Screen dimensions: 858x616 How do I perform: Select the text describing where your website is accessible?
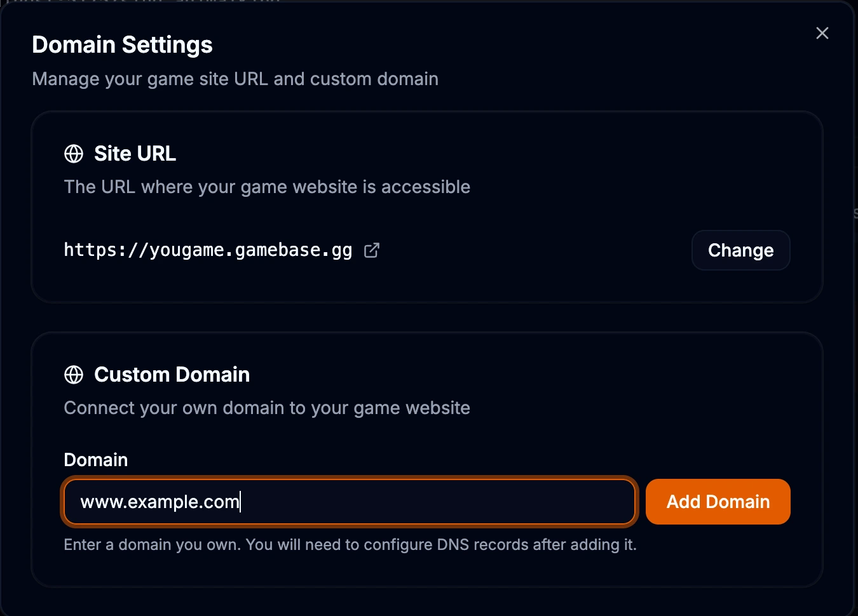click(x=267, y=187)
